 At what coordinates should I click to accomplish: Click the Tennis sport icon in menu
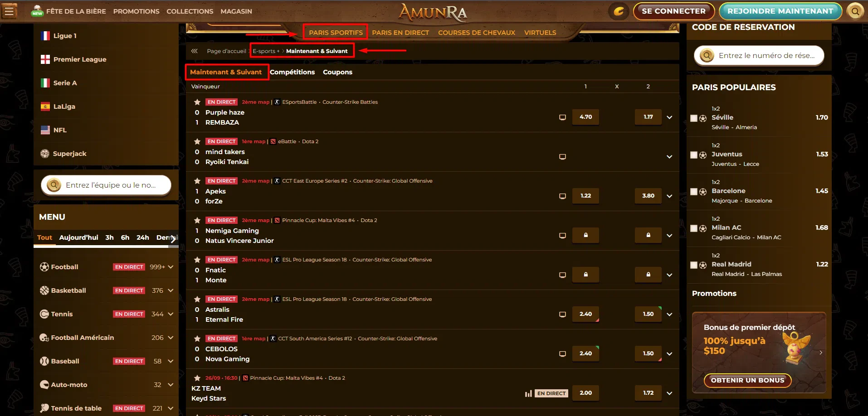pyautogui.click(x=44, y=314)
